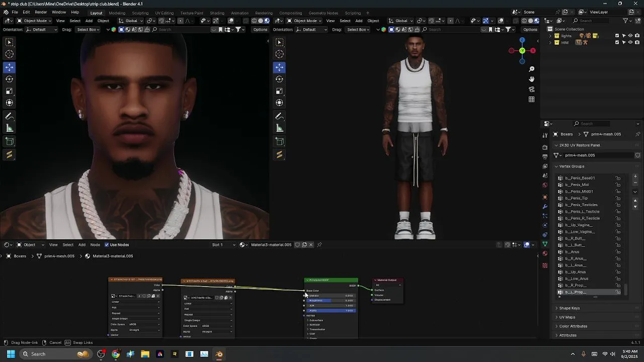
Task: Open the Tool properties tab
Action: 545,135
